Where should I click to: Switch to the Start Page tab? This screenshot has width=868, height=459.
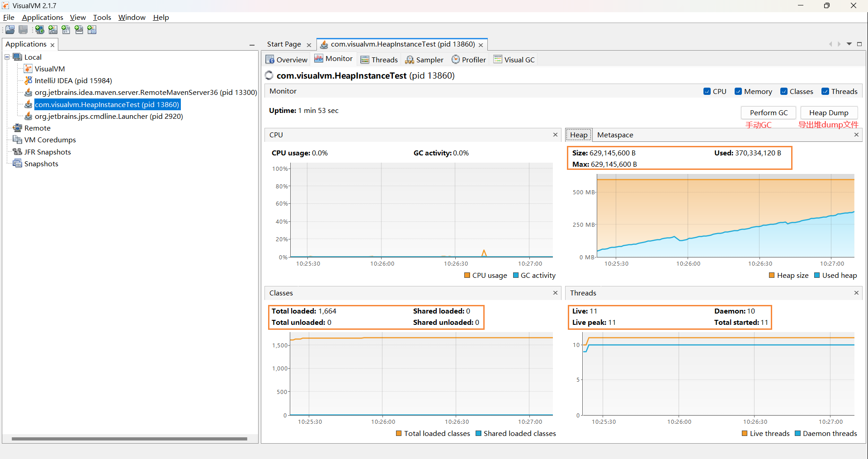click(x=284, y=44)
